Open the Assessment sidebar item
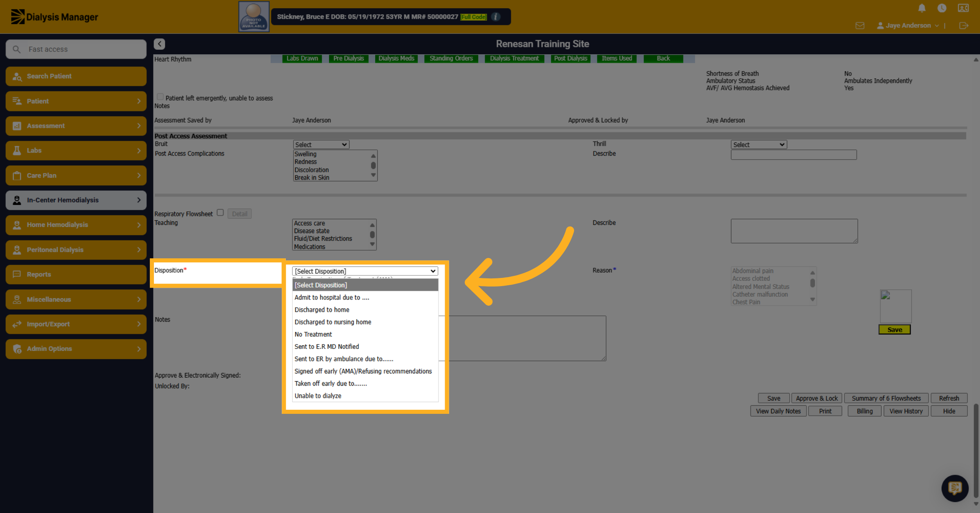Screen dimensions: 980x513 [x=76, y=126]
